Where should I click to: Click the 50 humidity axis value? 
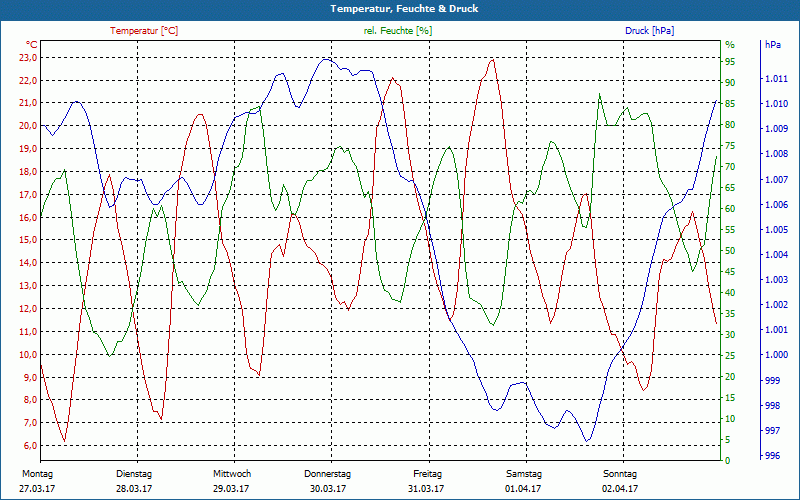point(730,251)
